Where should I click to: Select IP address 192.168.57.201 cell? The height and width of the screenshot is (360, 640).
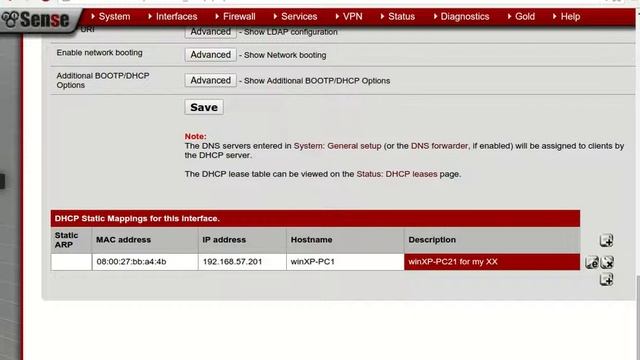pos(242,262)
